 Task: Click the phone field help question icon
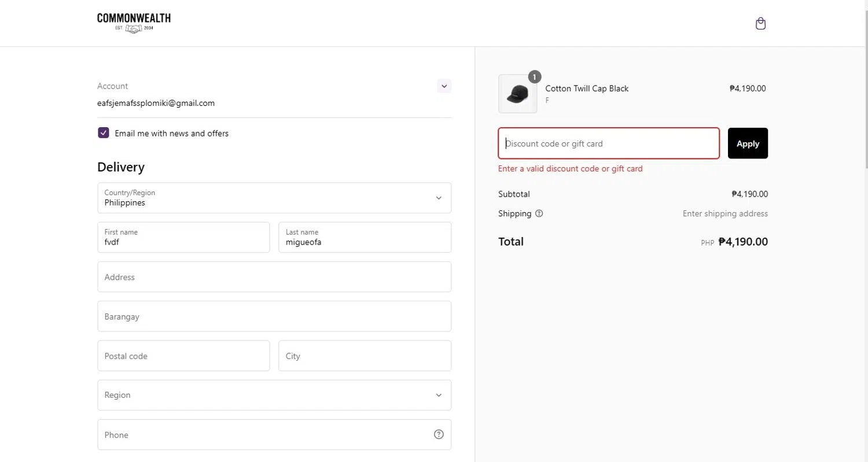439,434
